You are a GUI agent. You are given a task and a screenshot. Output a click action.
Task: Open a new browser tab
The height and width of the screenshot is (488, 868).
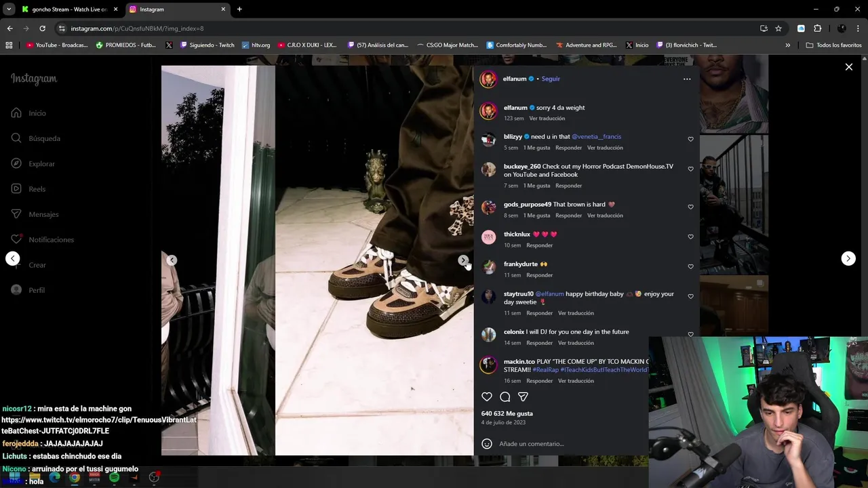point(239,9)
